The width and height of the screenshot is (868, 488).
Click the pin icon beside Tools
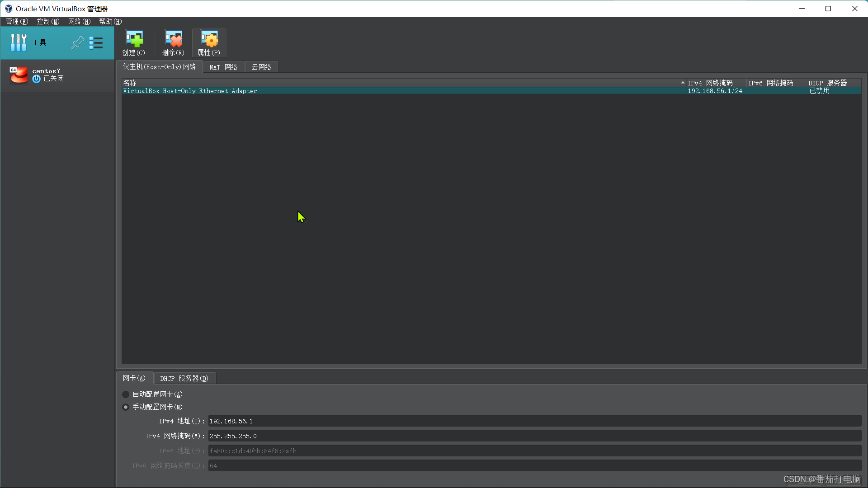point(77,43)
